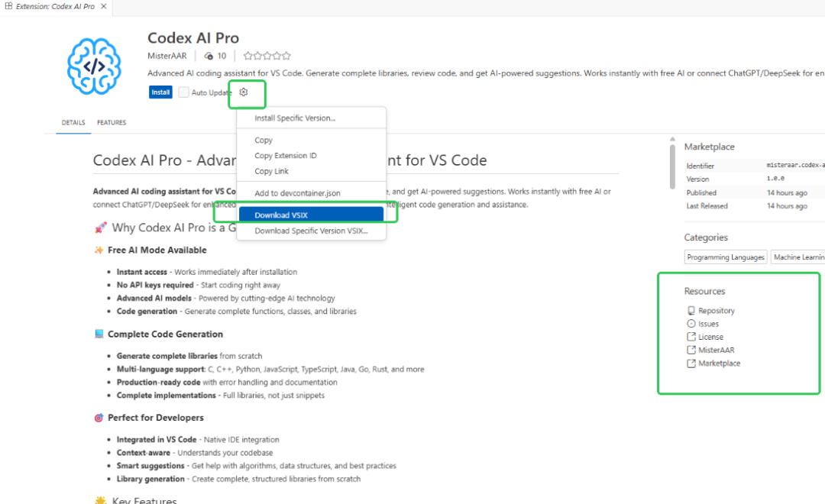Enable the Auto Update checkbox
Image resolution: width=825 pixels, height=504 pixels.
point(183,92)
